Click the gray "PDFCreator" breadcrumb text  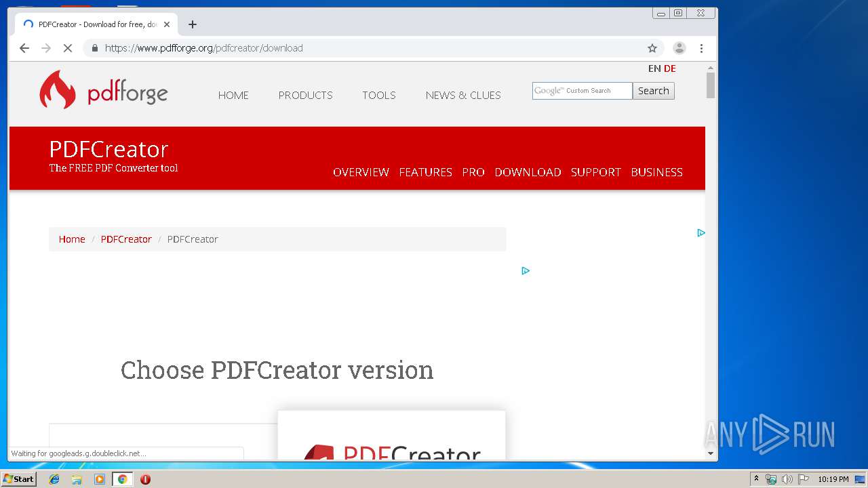point(193,239)
